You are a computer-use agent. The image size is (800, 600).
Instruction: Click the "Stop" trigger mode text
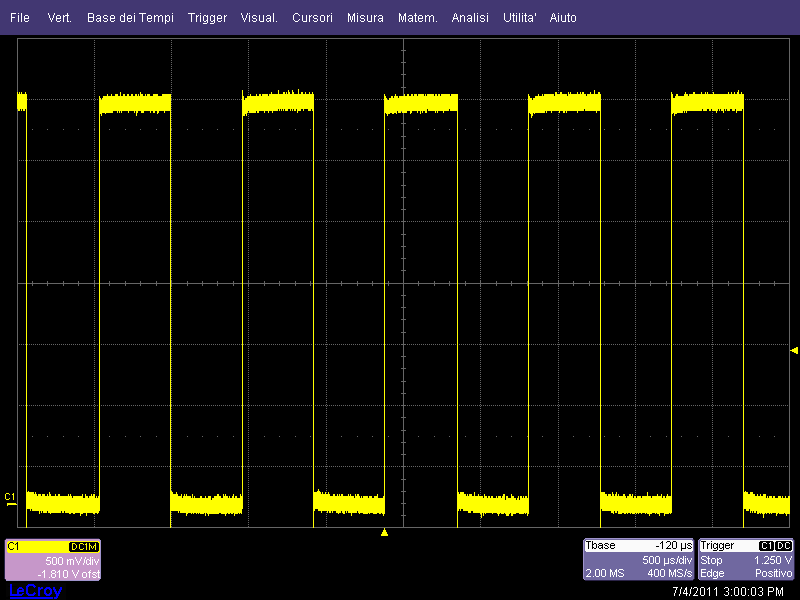pos(711,560)
